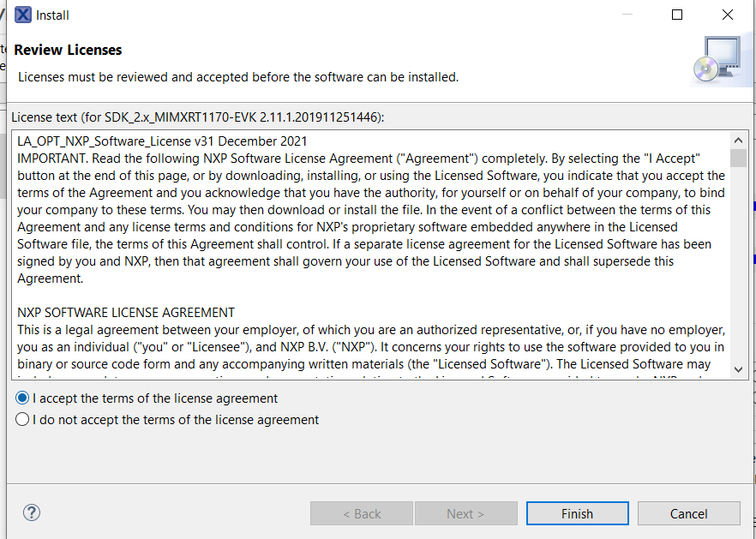Click the NXP SOFTWARE LICENSE AGREEMENT heading line

[x=126, y=313]
